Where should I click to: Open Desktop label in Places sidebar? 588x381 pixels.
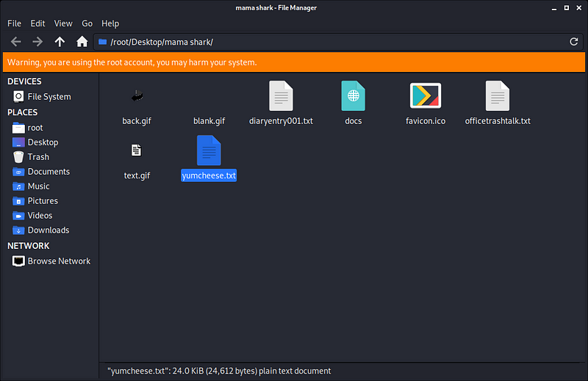[x=43, y=142]
